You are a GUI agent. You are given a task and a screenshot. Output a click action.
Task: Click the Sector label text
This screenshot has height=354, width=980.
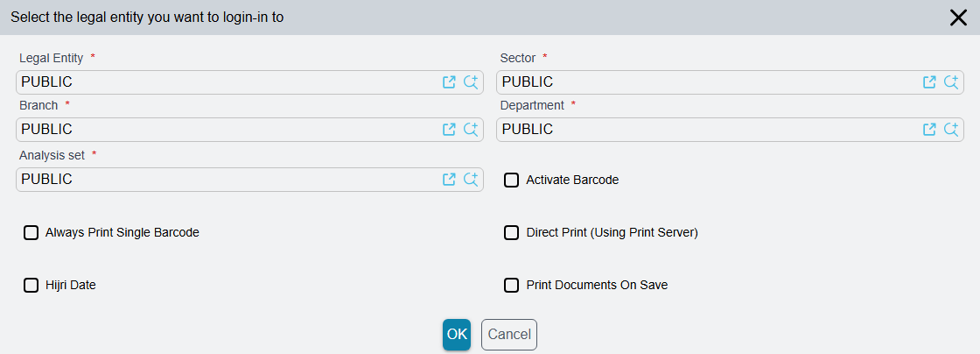[x=518, y=58]
